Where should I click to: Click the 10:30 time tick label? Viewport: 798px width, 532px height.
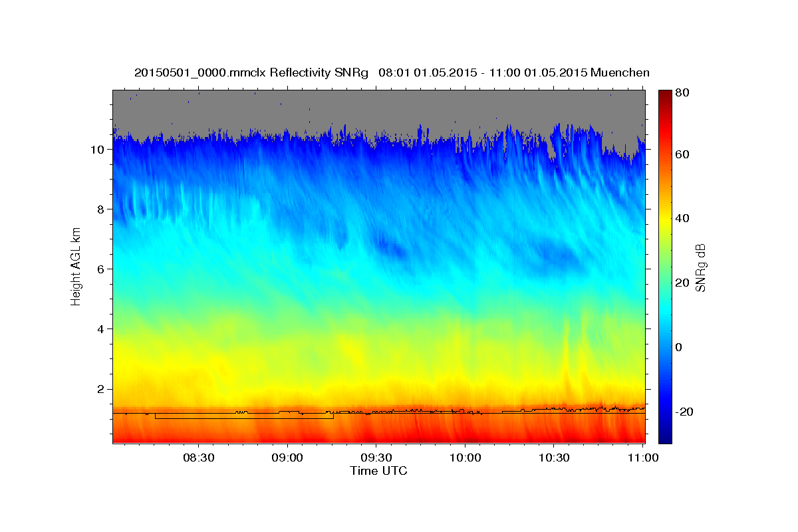pyautogui.click(x=554, y=458)
